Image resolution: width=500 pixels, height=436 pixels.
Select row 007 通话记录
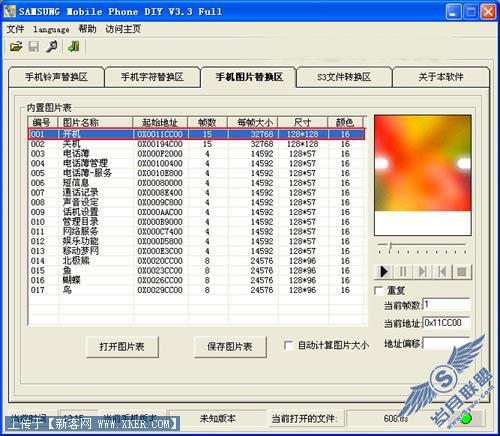tap(197, 193)
